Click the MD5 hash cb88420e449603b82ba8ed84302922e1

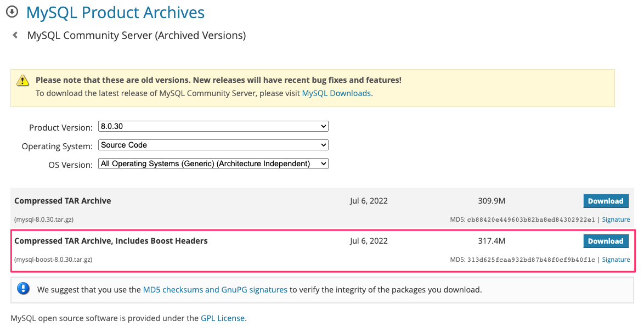pos(531,220)
